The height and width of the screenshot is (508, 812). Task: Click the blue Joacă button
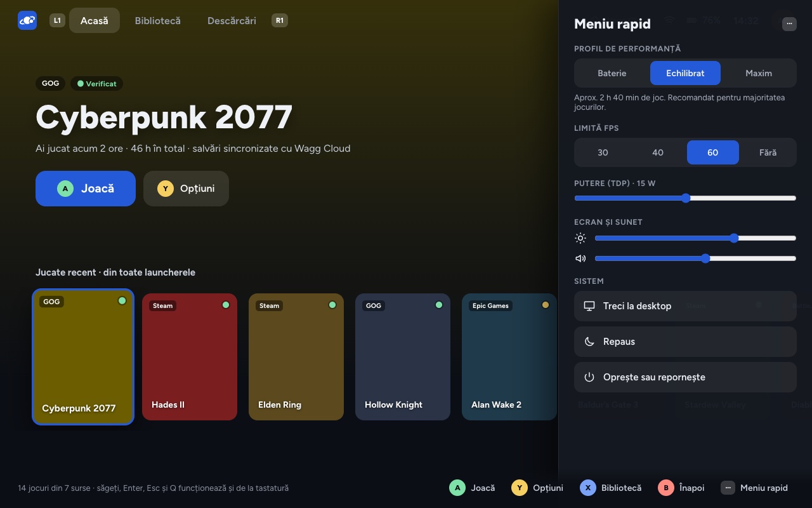point(86,189)
